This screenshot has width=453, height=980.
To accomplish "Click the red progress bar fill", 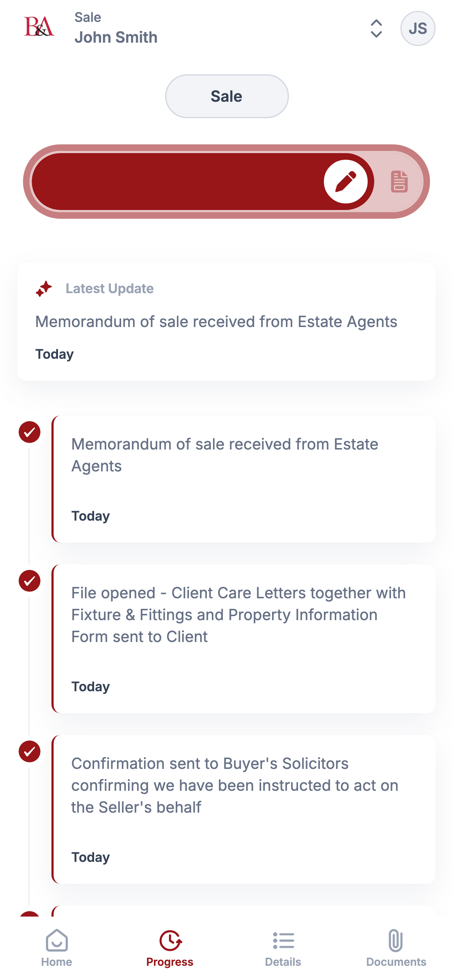I will click(x=202, y=182).
